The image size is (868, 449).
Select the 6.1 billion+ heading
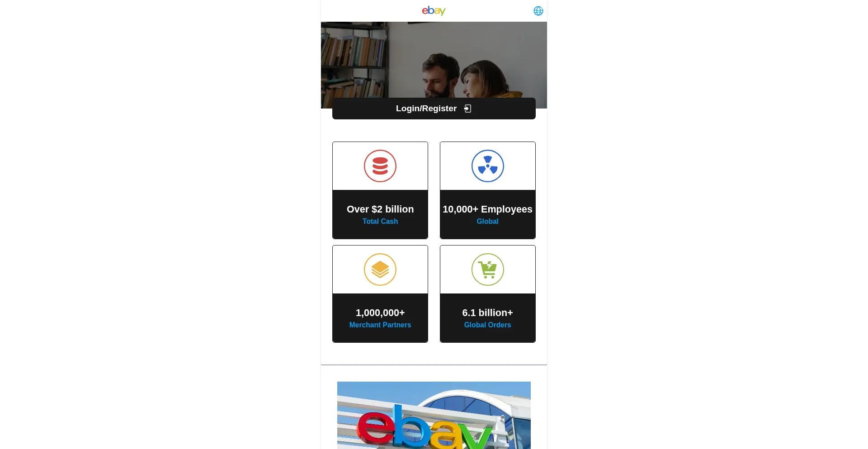click(487, 313)
